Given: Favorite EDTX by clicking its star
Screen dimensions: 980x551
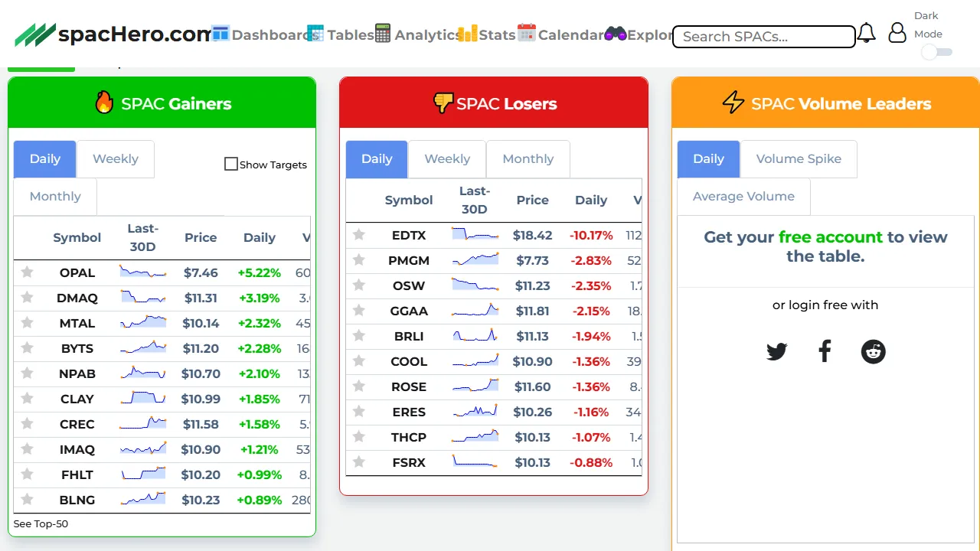Looking at the screenshot, I should point(359,235).
